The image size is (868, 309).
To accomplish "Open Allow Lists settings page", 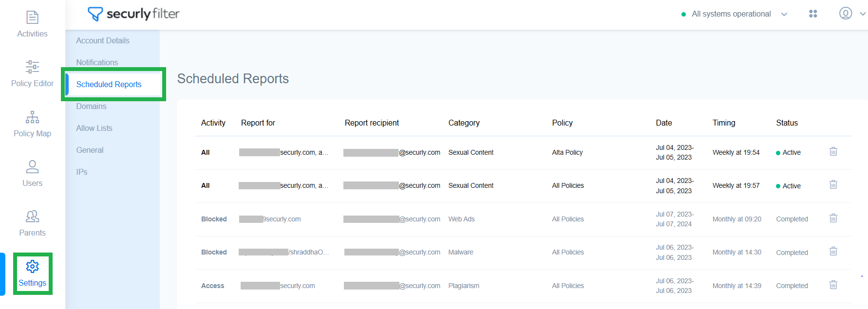I will pyautogui.click(x=94, y=128).
